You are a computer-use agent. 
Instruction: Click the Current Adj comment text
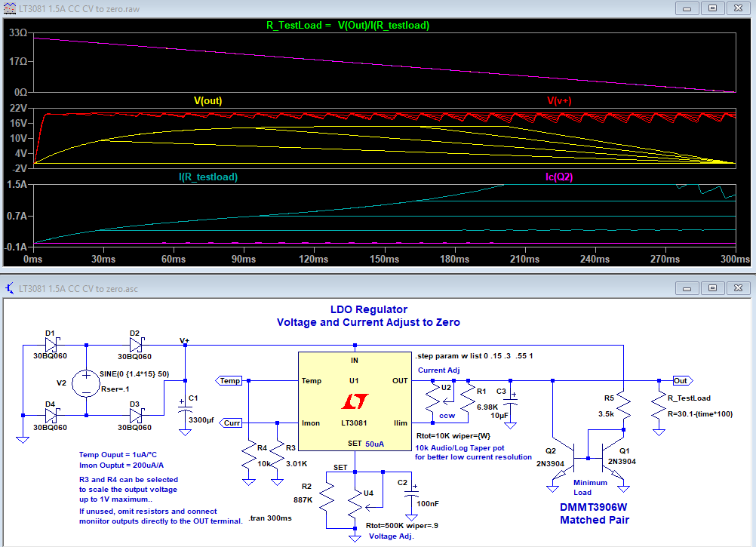click(x=439, y=370)
